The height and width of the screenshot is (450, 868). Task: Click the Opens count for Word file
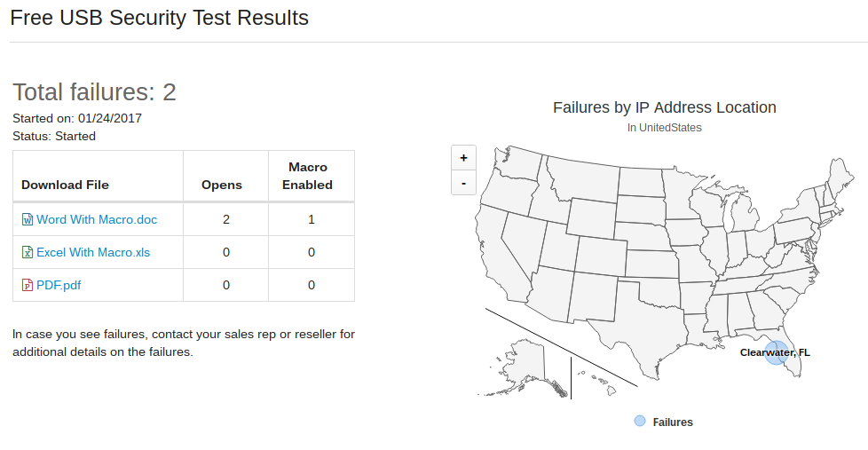[x=225, y=220]
